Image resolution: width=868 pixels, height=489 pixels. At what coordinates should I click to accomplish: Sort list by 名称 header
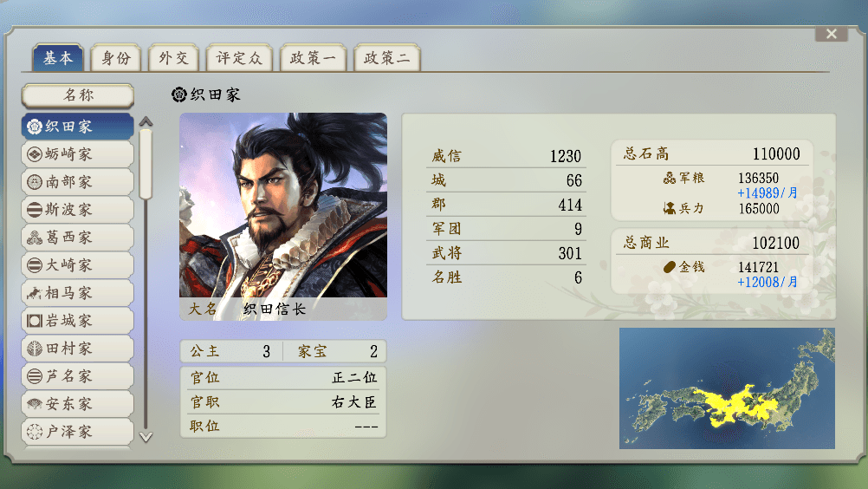tap(78, 95)
